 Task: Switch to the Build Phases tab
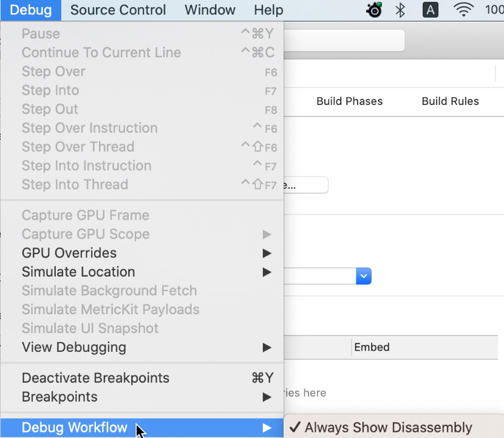tap(349, 101)
